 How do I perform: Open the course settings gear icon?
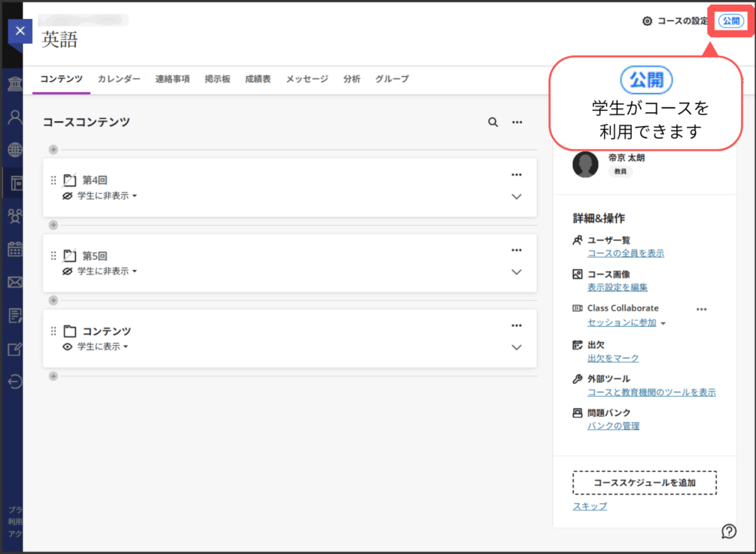[x=647, y=21]
